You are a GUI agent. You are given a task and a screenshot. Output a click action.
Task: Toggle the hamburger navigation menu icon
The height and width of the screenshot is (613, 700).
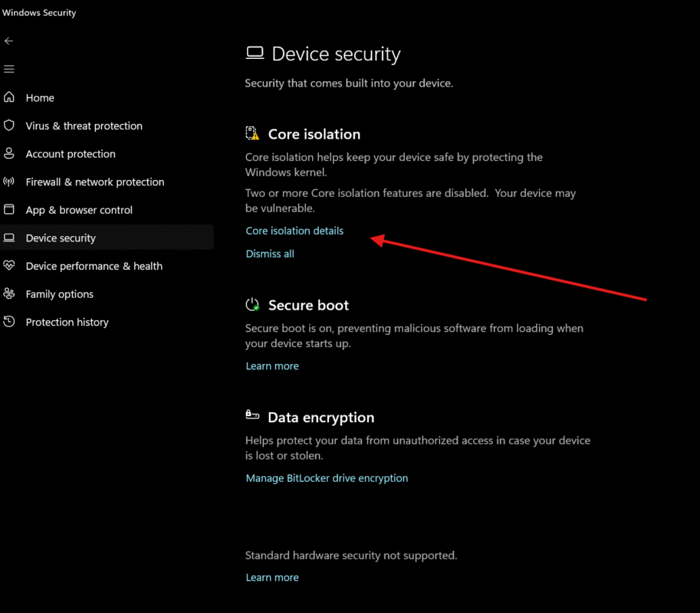click(x=9, y=69)
